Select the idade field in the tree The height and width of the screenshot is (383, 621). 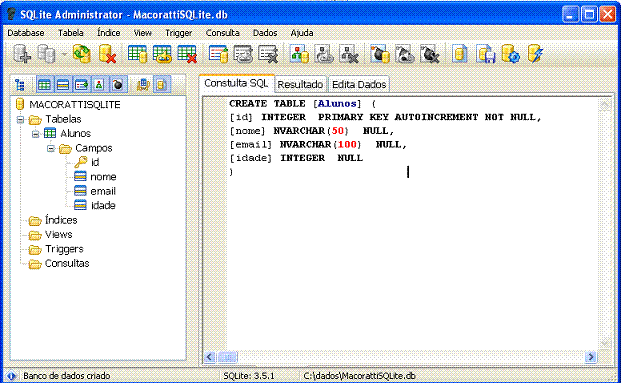coord(103,206)
